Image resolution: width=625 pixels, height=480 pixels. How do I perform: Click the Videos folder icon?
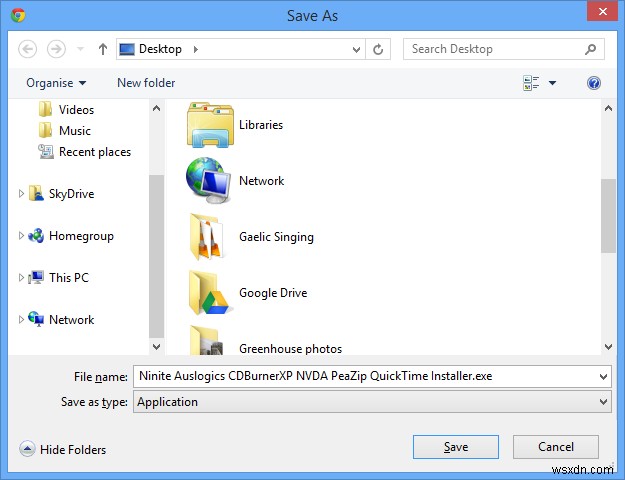click(45, 109)
